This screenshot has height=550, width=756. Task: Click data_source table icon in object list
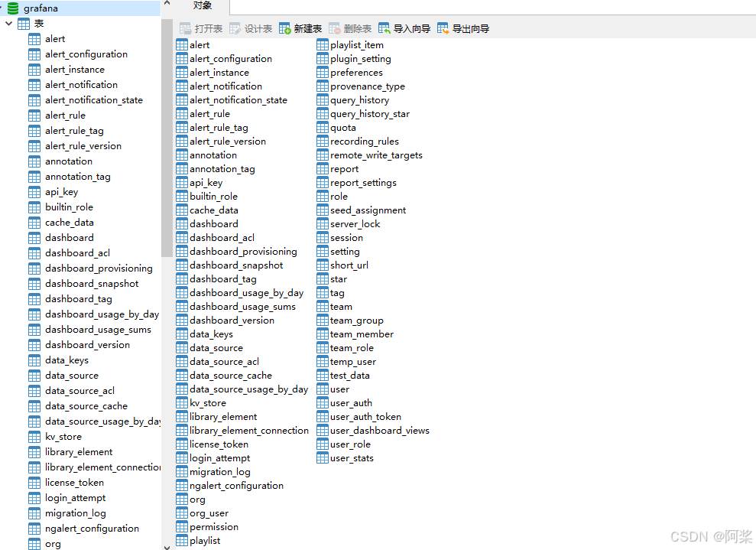click(182, 348)
